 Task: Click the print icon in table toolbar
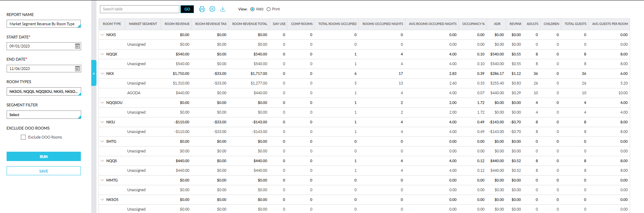tap(202, 9)
